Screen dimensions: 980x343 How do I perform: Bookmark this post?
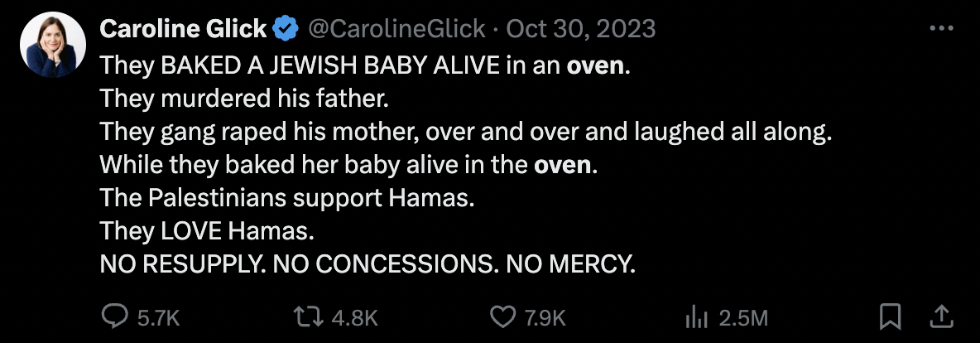point(890,316)
